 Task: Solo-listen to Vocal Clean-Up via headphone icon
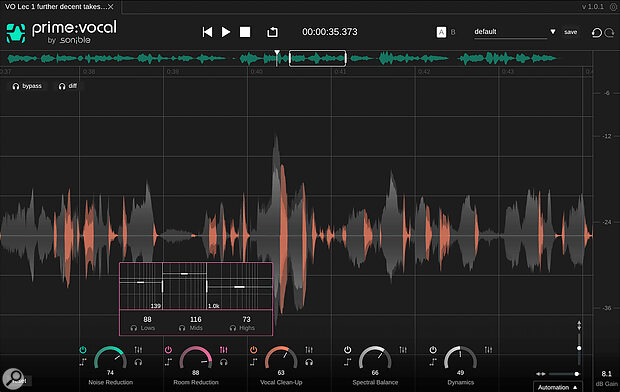(x=309, y=362)
